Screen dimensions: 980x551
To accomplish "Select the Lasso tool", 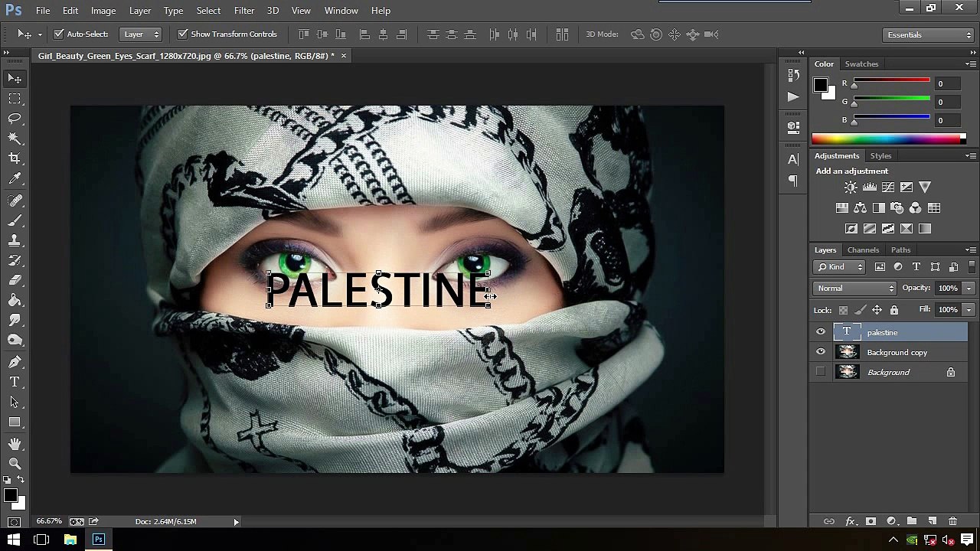I will click(x=15, y=119).
